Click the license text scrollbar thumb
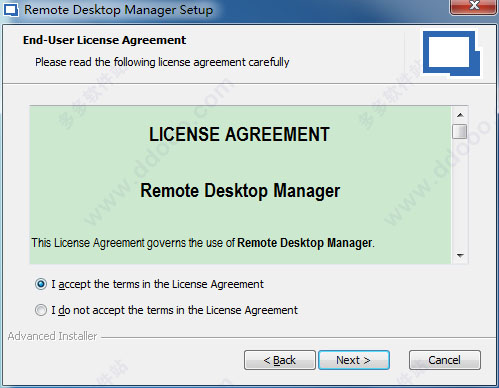 [x=460, y=131]
